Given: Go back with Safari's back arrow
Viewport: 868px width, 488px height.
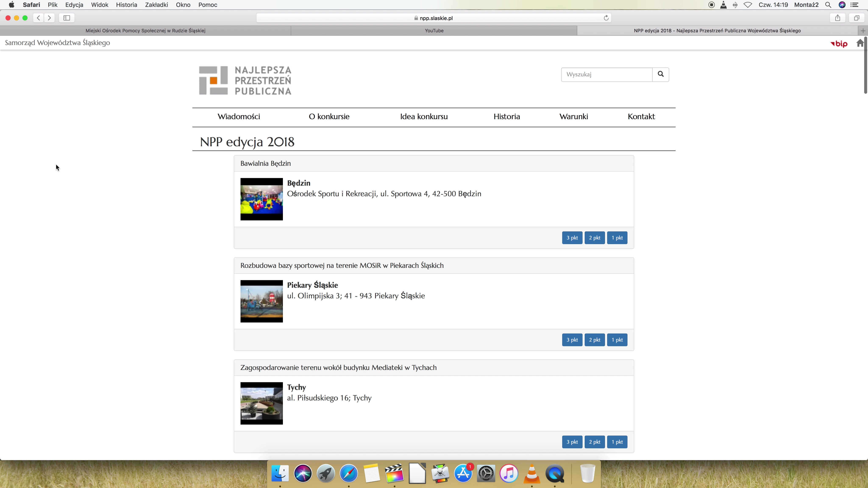Looking at the screenshot, I should click(38, 18).
